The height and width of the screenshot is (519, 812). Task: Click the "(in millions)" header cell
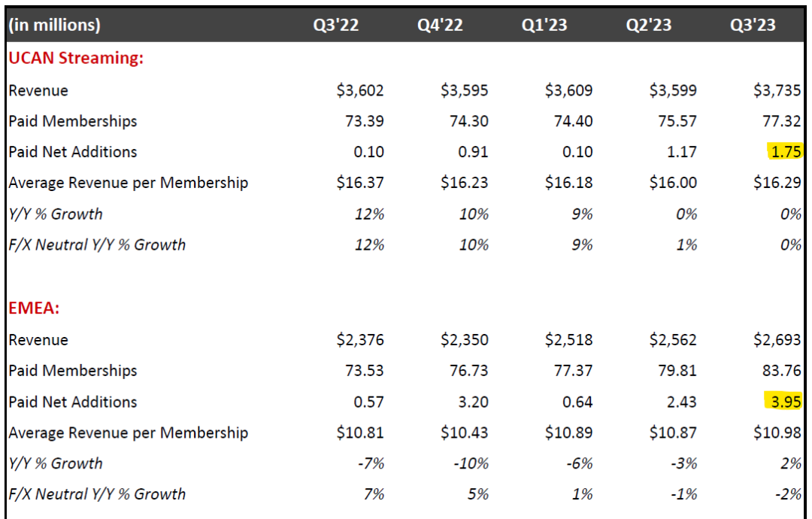pos(54,24)
